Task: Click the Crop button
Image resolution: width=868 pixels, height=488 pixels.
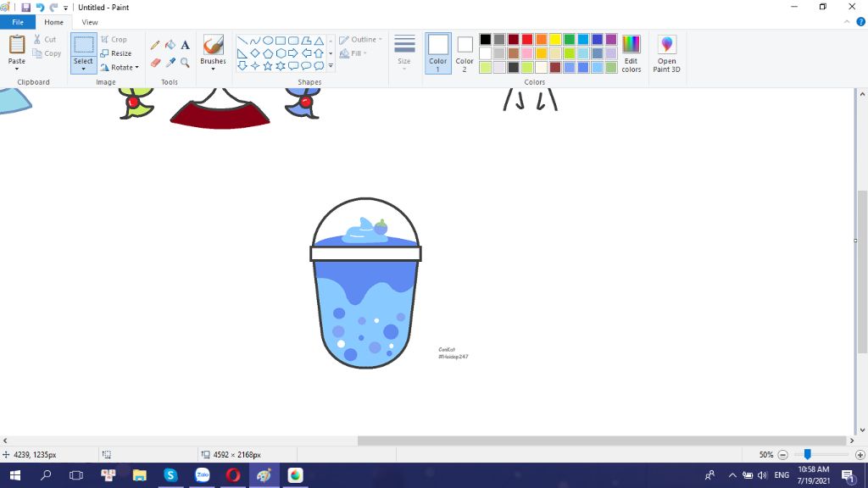Action: click(114, 40)
